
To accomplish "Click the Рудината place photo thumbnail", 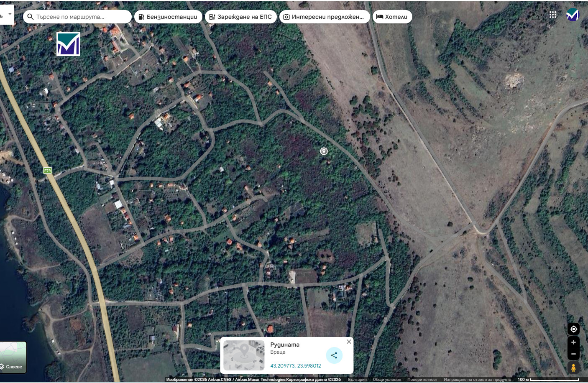I will pyautogui.click(x=243, y=355).
